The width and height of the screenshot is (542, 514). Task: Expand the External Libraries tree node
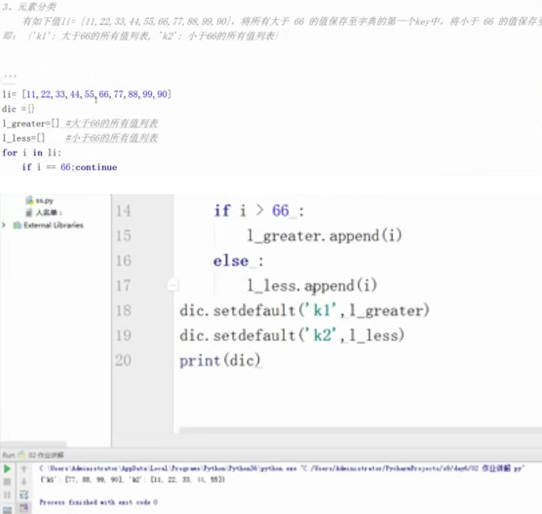coord(4,225)
